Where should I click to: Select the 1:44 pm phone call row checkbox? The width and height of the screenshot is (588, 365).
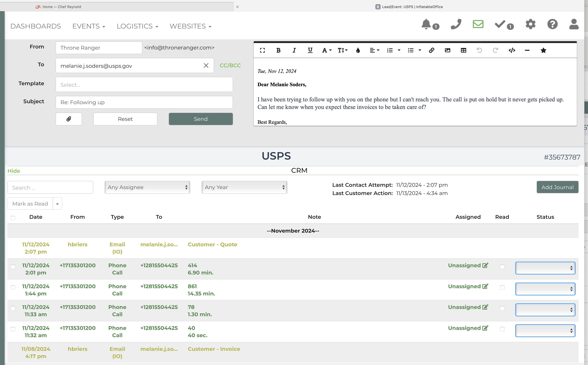point(13,287)
